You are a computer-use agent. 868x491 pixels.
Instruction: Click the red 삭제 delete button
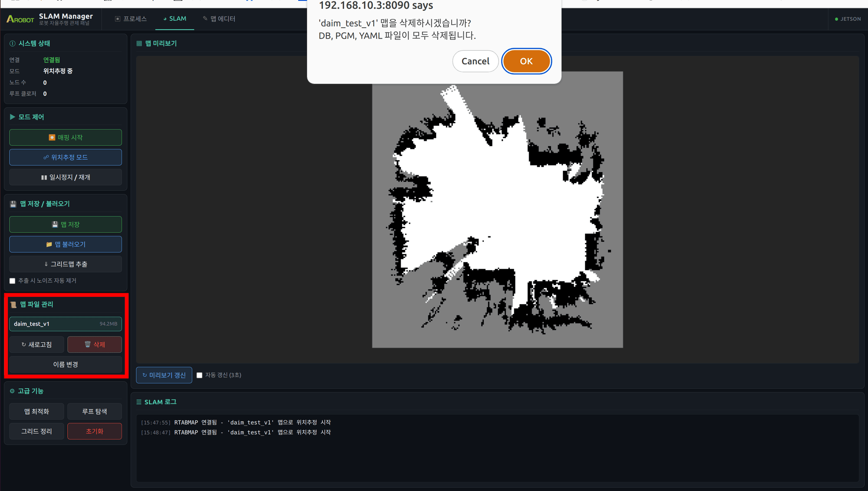click(95, 344)
